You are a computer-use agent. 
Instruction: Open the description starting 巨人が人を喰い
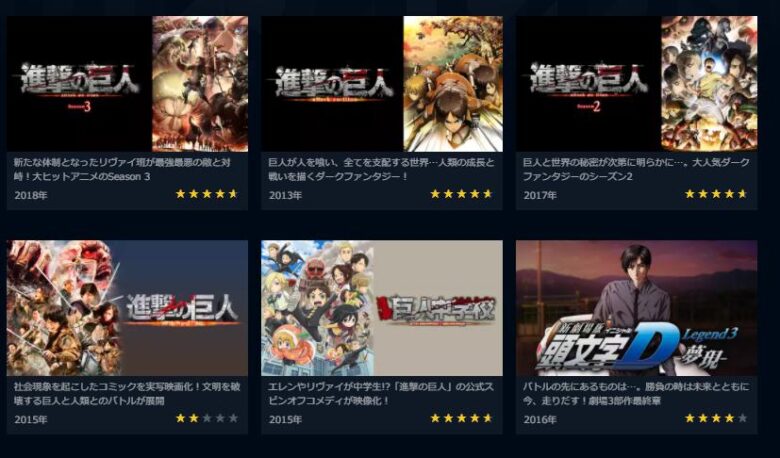pyautogui.click(x=381, y=170)
